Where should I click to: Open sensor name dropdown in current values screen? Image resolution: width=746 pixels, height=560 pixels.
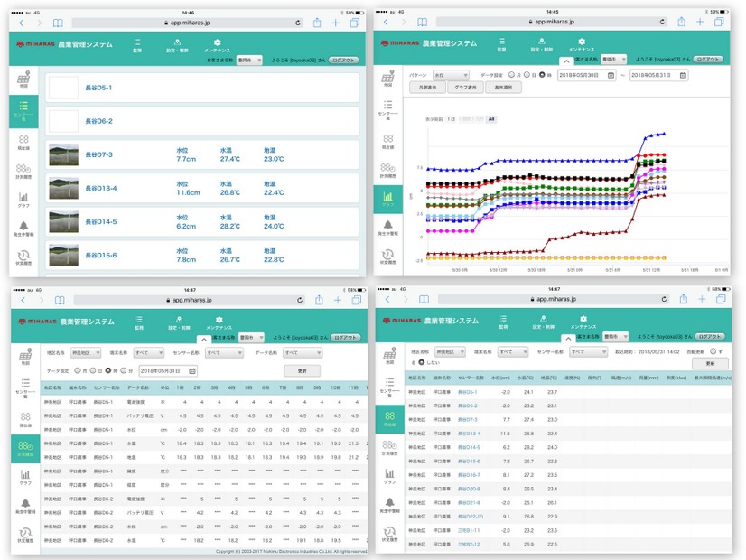(x=589, y=352)
